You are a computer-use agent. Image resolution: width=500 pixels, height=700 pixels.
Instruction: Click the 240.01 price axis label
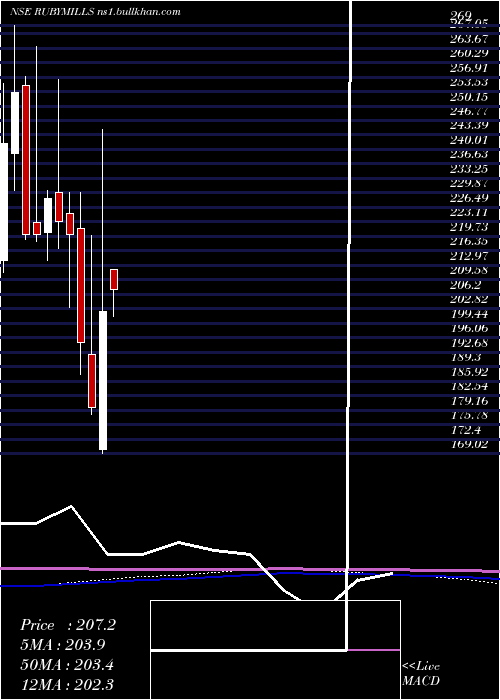(x=469, y=140)
